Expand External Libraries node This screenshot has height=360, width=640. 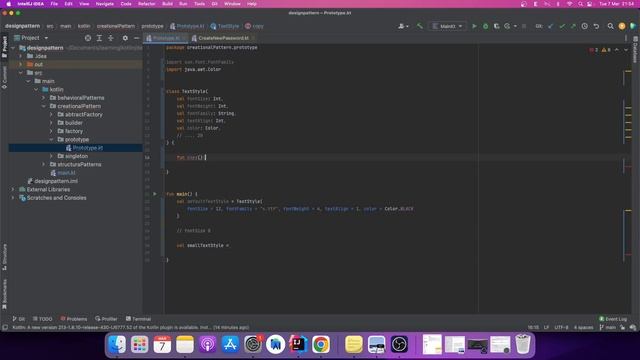[13, 189]
